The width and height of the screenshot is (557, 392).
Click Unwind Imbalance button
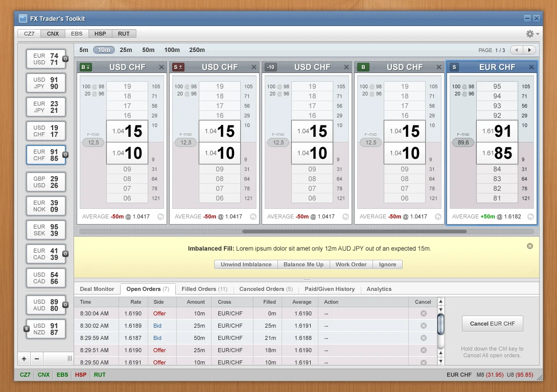246,264
